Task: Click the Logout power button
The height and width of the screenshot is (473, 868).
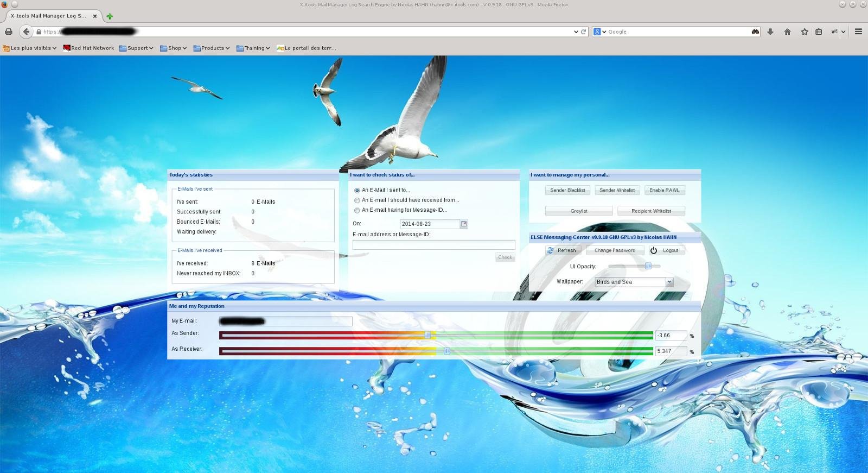Action: (x=667, y=250)
